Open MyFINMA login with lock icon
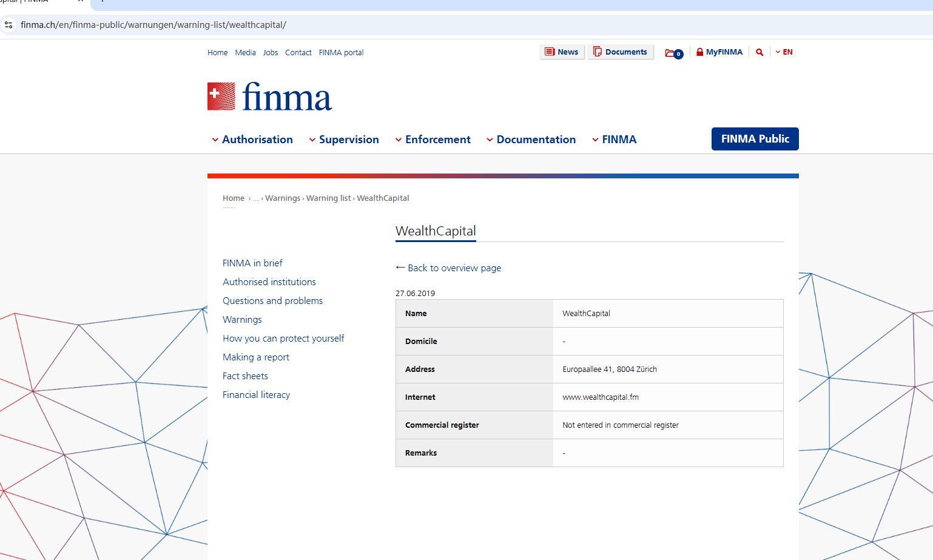Screen dimensions: 933x560 pos(719,52)
